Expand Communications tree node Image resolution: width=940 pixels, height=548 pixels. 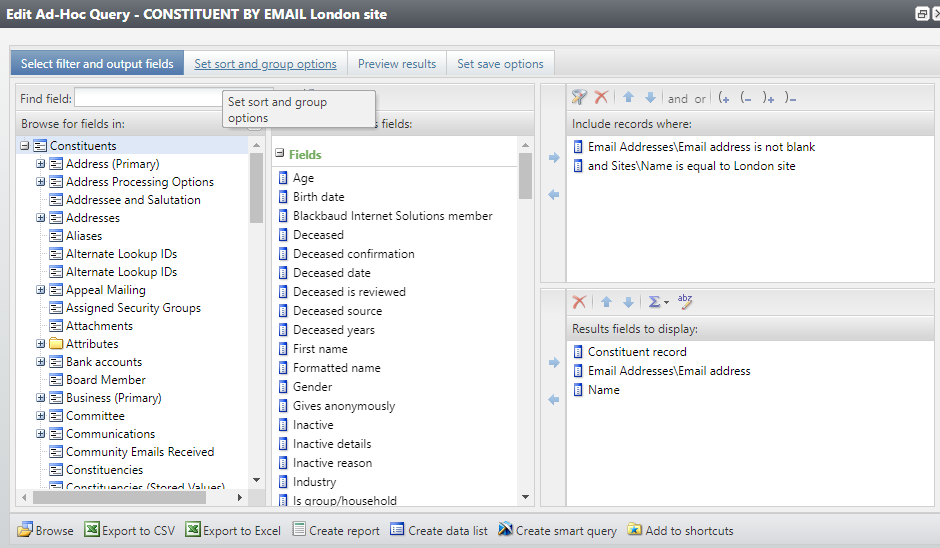[40, 433]
